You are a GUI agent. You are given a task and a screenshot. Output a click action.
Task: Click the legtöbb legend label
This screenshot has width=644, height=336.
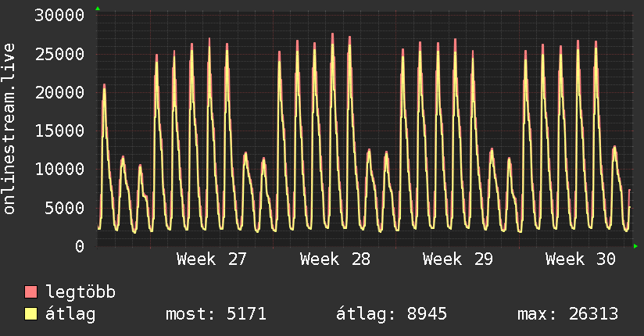coord(80,292)
